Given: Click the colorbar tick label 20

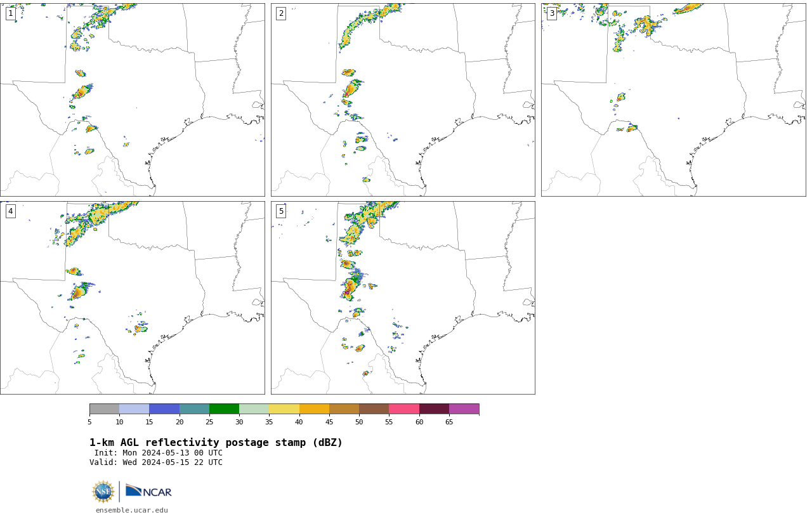Looking at the screenshot, I should [180, 422].
